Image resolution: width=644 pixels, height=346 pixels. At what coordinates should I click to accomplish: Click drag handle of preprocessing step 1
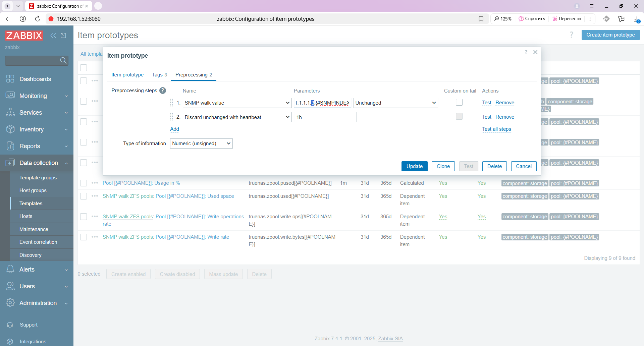(172, 103)
